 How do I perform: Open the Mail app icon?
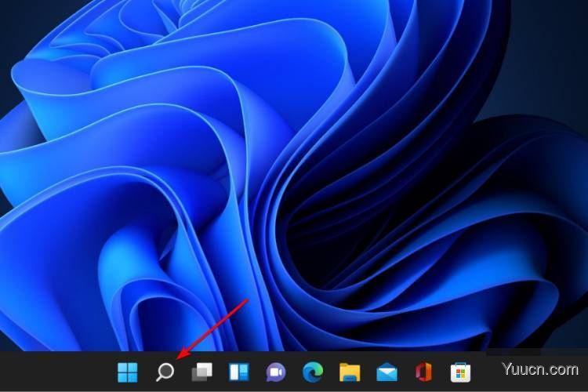tap(387, 372)
